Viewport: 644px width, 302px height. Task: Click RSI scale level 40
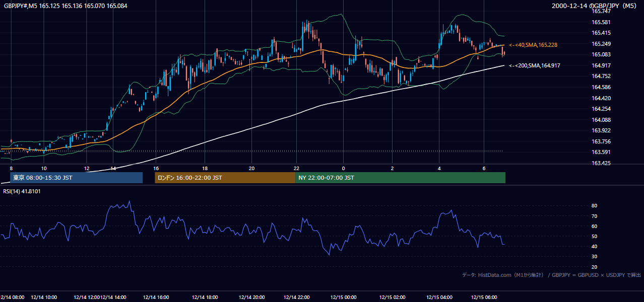click(594, 246)
